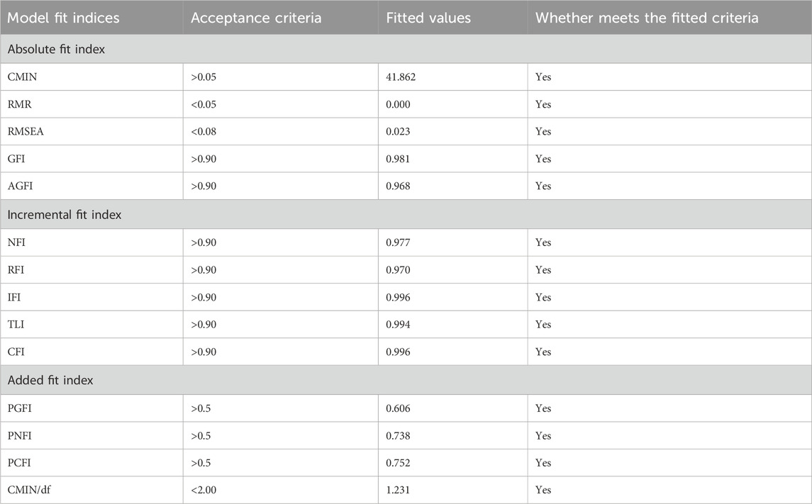Select the NFI row label
Image resolution: width=812 pixels, height=504 pixels.
coord(16,242)
